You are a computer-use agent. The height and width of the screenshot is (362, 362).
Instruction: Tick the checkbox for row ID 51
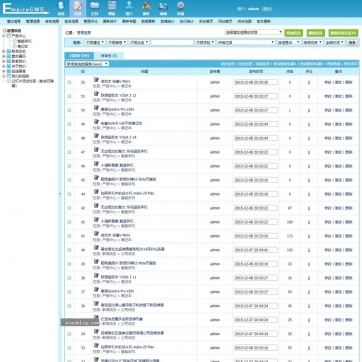69,96
